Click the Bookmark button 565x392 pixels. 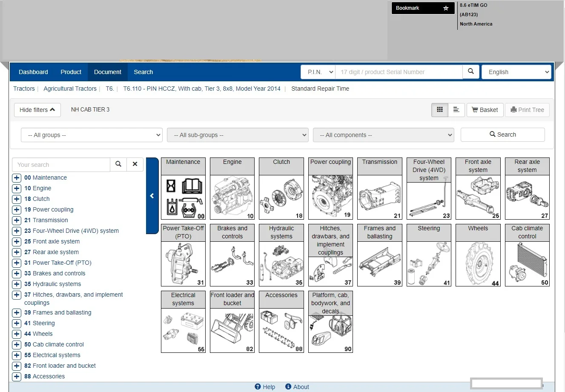(423, 8)
